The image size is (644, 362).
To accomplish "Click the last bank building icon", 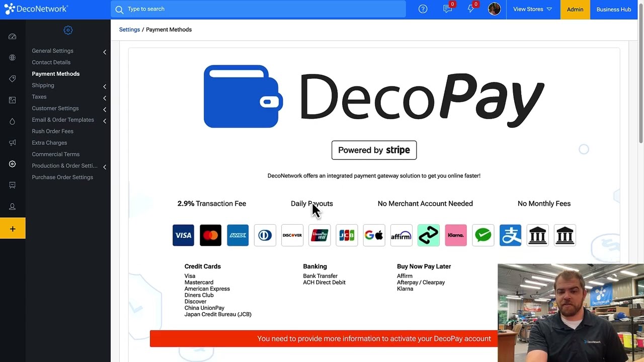I will coord(565,235).
